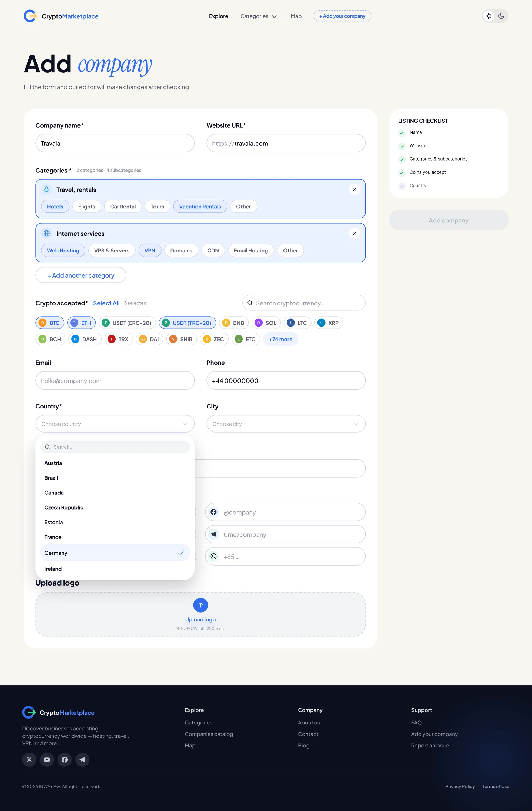Collapse the Choose country dropdown
The image size is (532, 811).
tap(115, 424)
